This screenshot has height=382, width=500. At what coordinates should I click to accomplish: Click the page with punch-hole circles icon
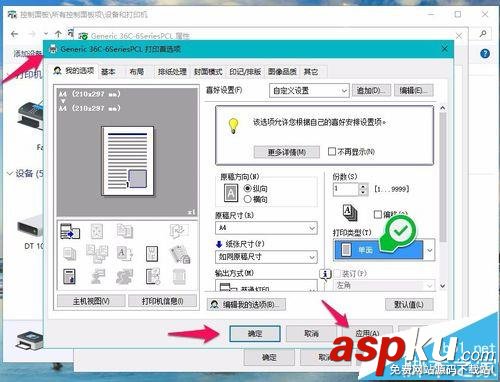[x=153, y=276]
